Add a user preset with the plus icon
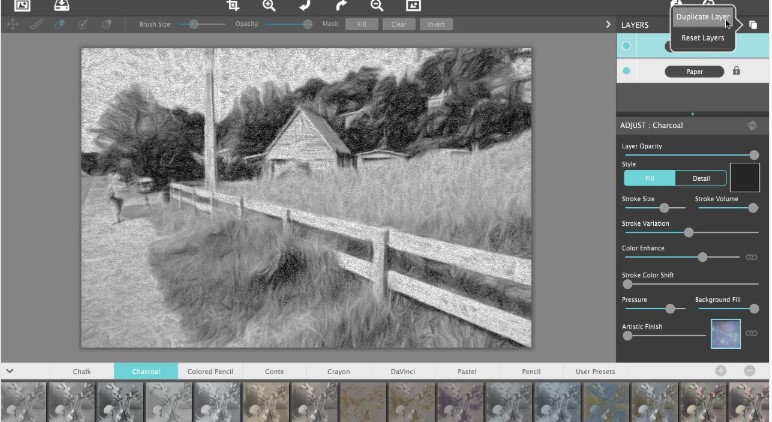Screen dimensions: 772x422 point(721,371)
